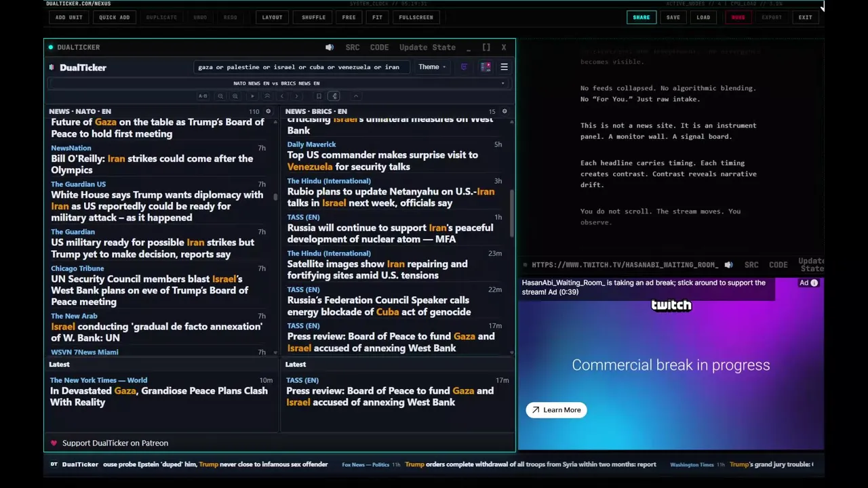Click the FULLSCREEN button
Screen dimensions: 868x488
click(416, 17)
